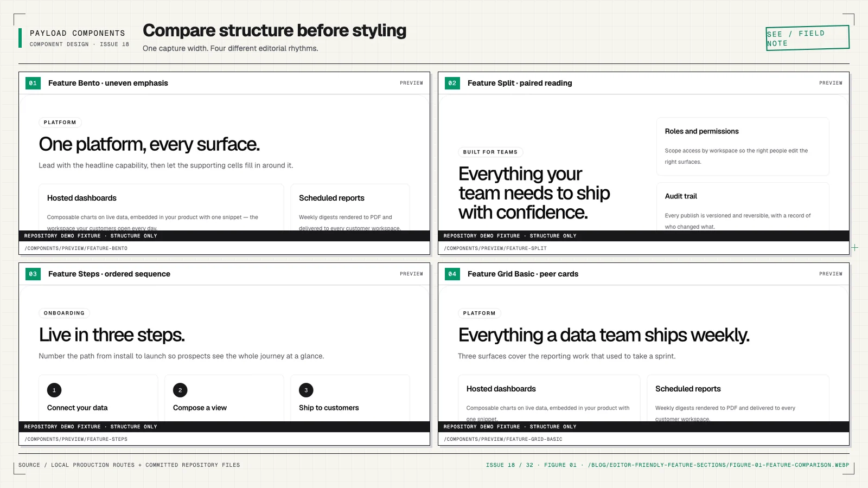Click the ONBOARDING pill label
The width and height of the screenshot is (868, 488).
[x=64, y=313]
